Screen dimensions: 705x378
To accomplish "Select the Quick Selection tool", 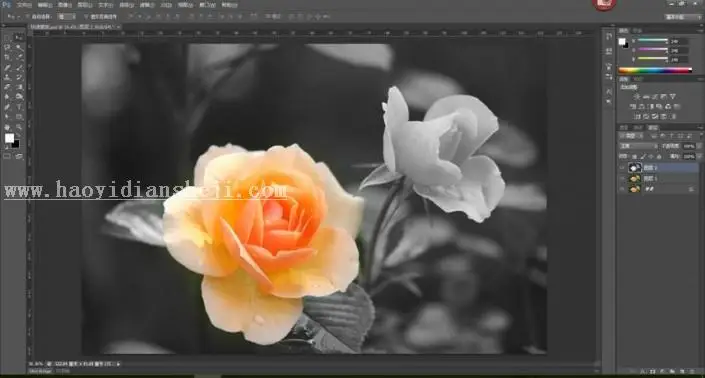I will pyautogui.click(x=19, y=47).
